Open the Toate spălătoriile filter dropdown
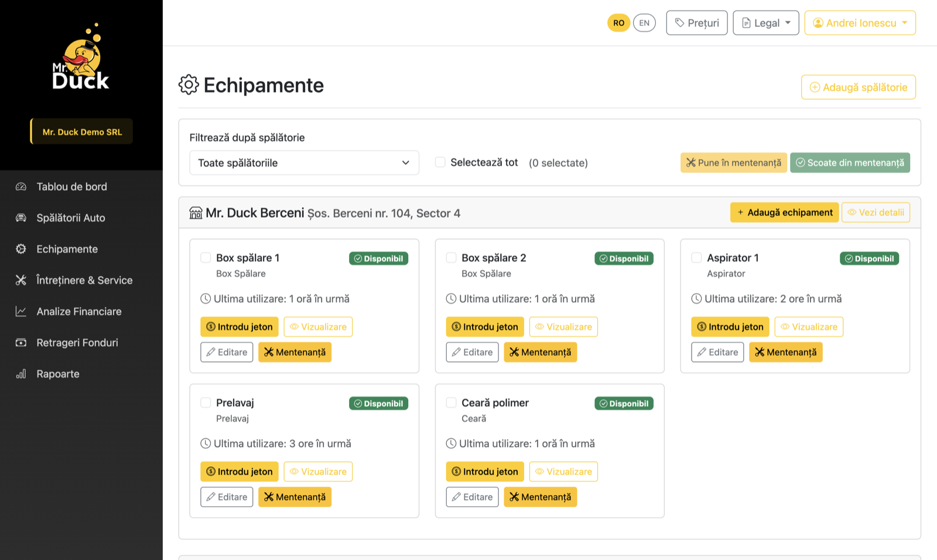The image size is (937, 560). (304, 163)
